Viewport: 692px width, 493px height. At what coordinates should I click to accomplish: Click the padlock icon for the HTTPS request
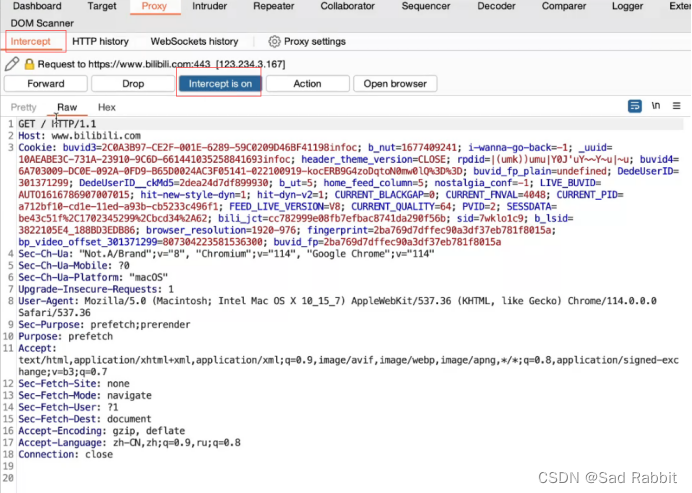tap(29, 64)
